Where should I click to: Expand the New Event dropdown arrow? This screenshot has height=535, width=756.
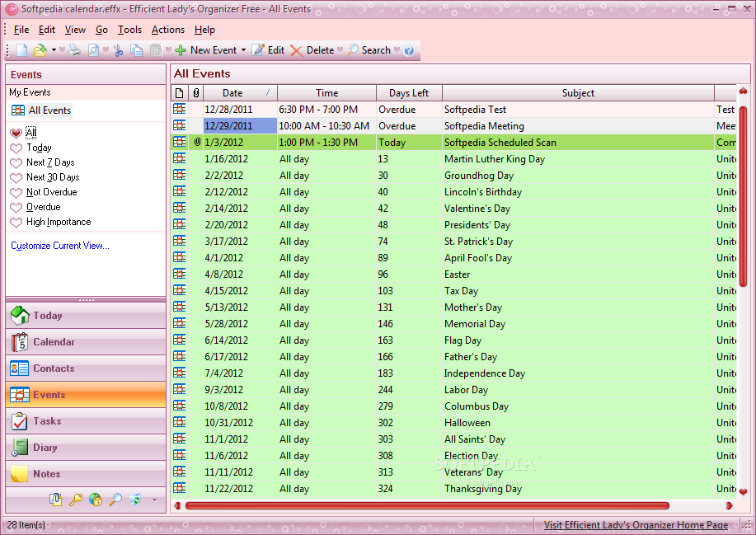click(x=243, y=50)
